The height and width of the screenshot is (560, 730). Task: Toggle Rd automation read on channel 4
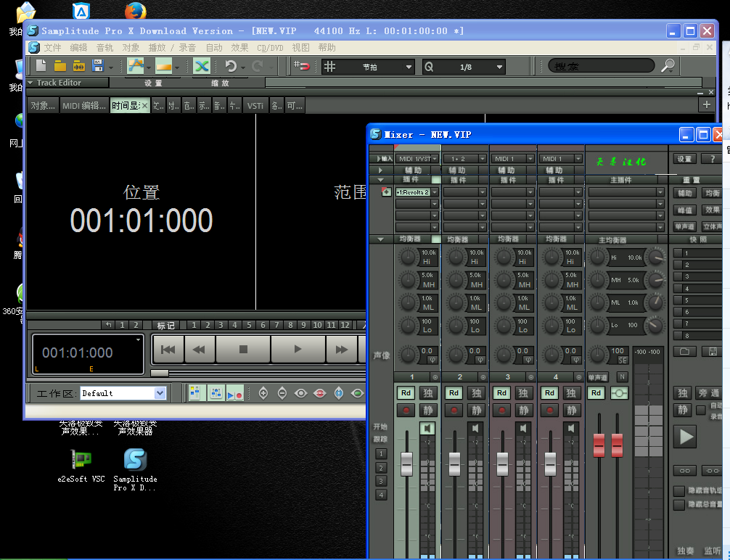(x=549, y=393)
